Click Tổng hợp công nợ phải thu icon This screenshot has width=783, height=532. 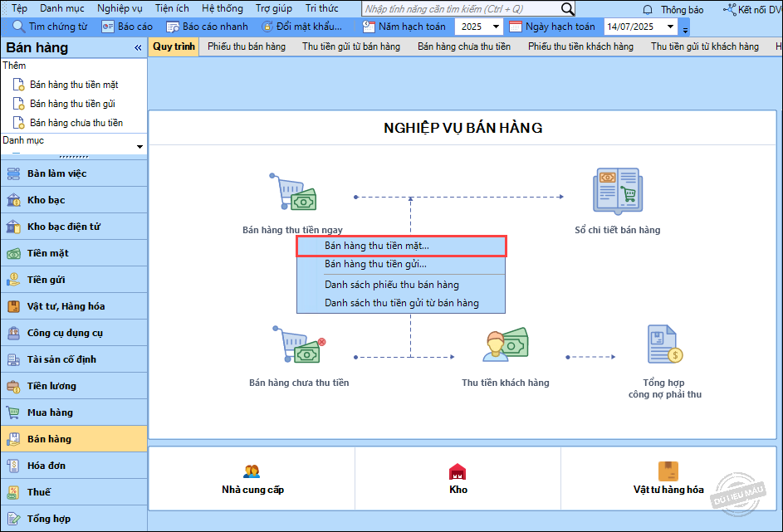664,344
